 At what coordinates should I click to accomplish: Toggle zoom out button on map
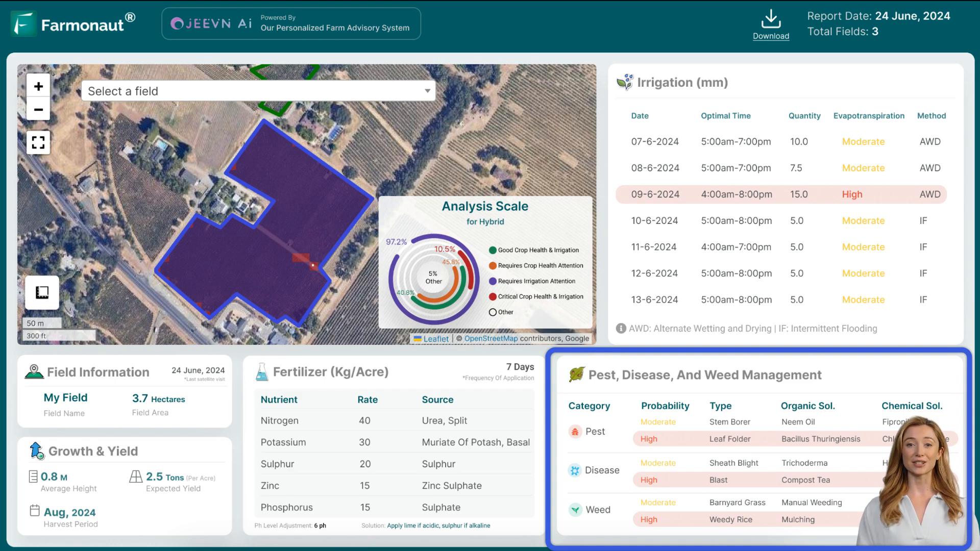[38, 110]
